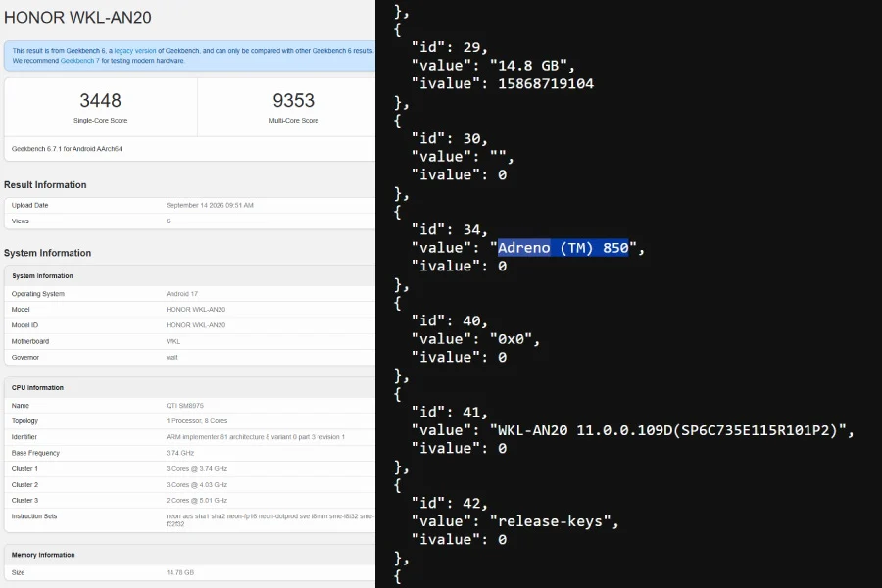Screen dimensions: 882x588
Task: Click the Single-Core Score label
Action: pyautogui.click(x=101, y=121)
